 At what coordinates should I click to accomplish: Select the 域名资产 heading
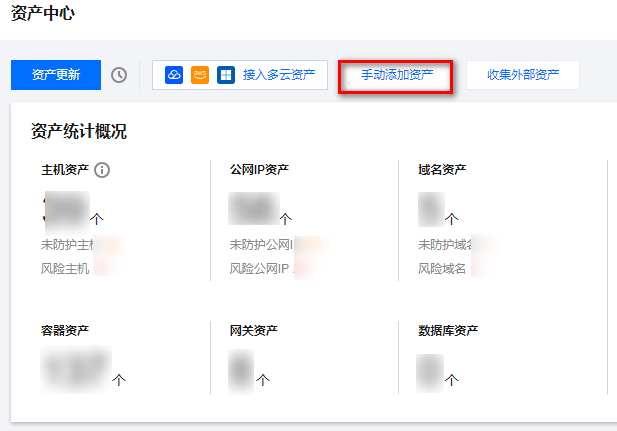pyautogui.click(x=442, y=170)
